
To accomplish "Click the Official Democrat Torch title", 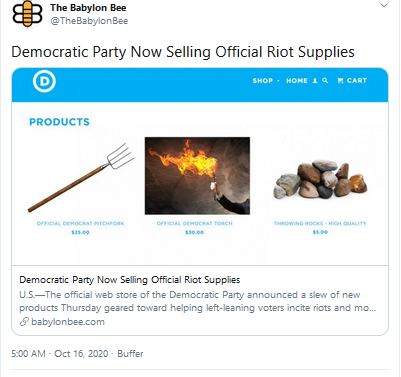I will tap(195, 223).
